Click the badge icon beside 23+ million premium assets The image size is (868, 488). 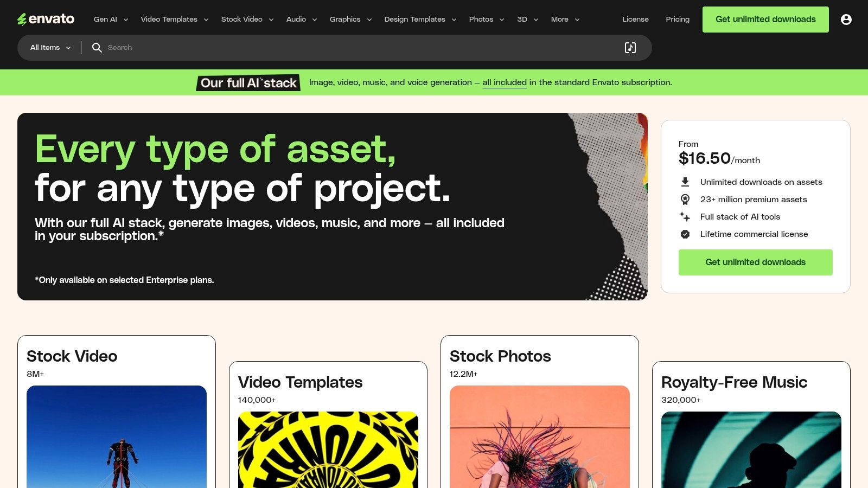[x=686, y=199]
